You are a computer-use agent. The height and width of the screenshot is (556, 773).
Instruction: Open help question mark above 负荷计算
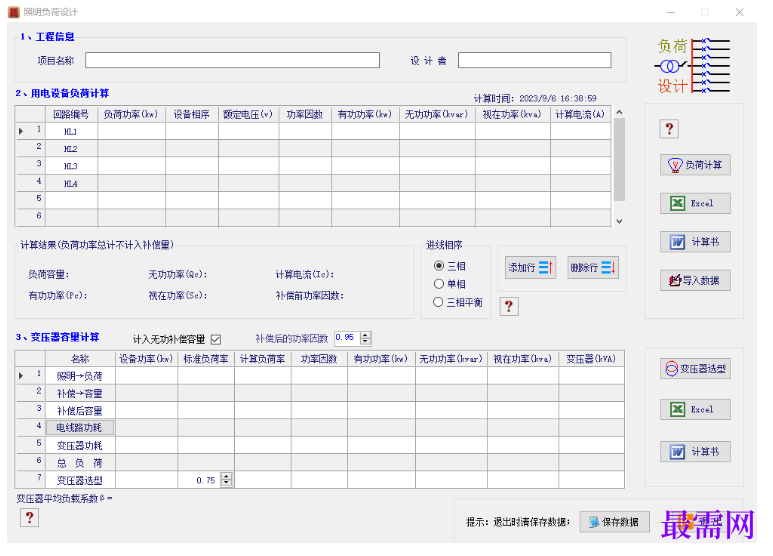click(669, 129)
